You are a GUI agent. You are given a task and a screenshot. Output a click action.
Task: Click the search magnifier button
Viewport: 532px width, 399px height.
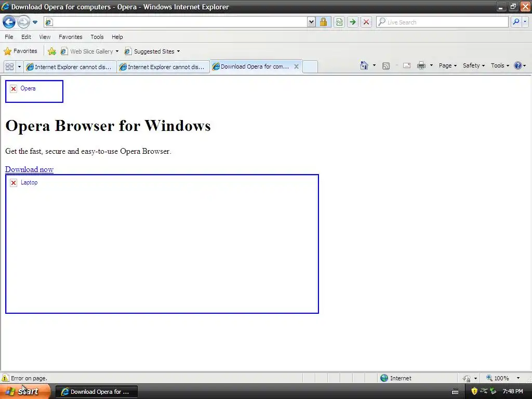516,22
